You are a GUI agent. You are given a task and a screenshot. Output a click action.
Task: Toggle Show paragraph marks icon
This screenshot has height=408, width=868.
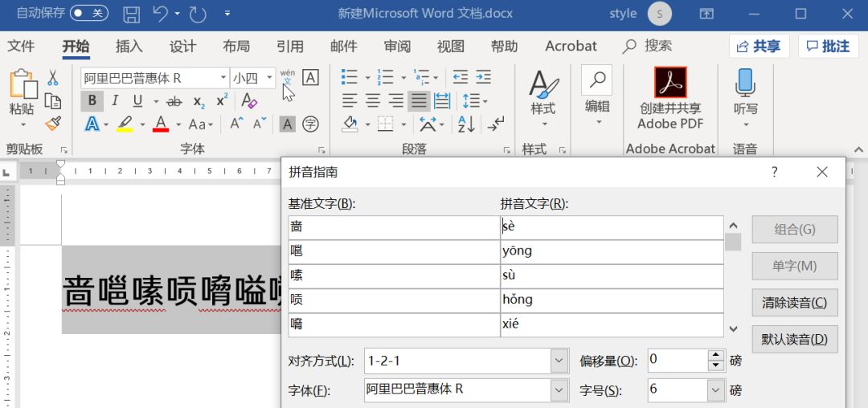495,124
